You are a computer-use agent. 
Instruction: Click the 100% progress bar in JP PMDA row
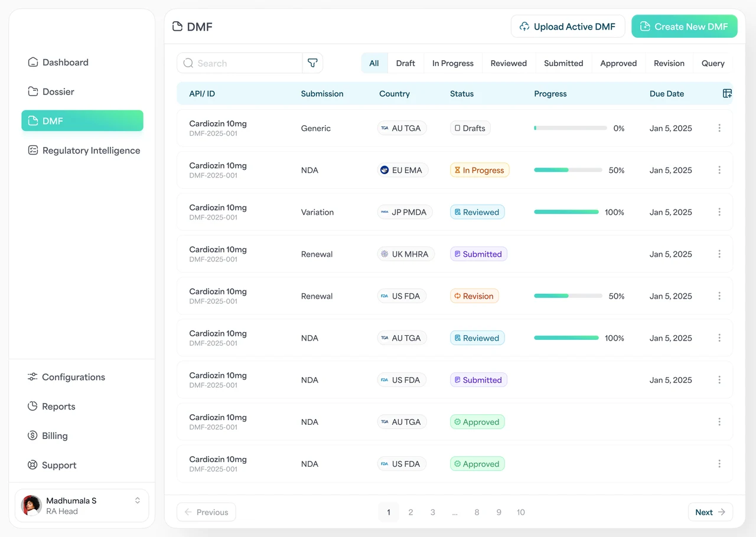coord(566,212)
